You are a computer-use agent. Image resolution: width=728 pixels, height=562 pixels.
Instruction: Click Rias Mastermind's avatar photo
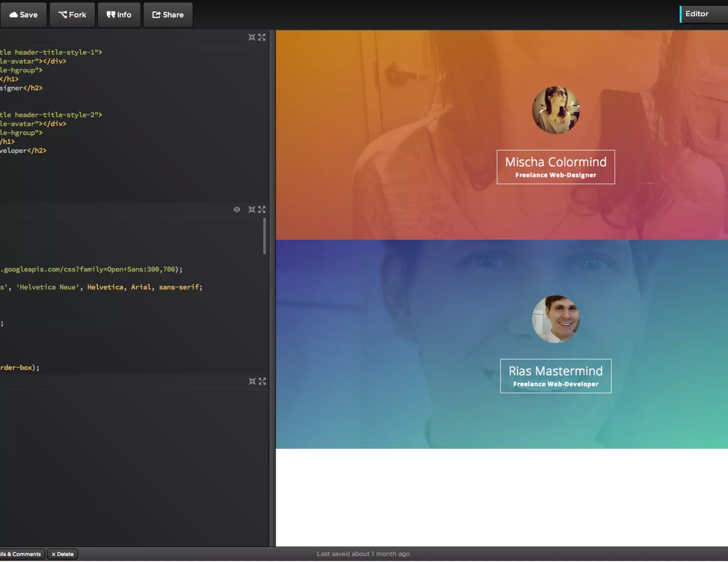click(556, 319)
